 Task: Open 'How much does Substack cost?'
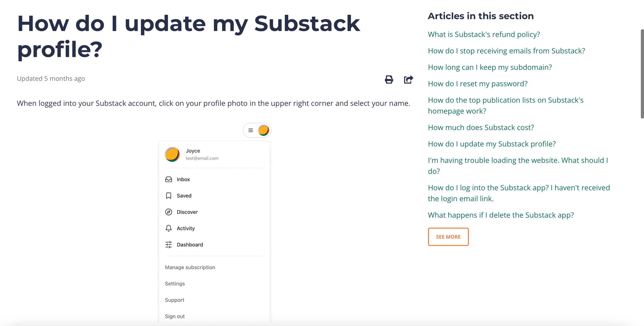481,127
